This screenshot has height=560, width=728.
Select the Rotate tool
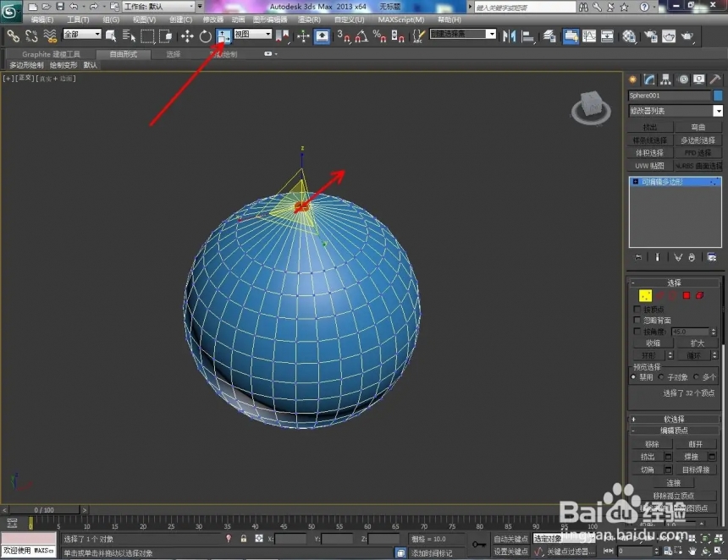[205, 36]
